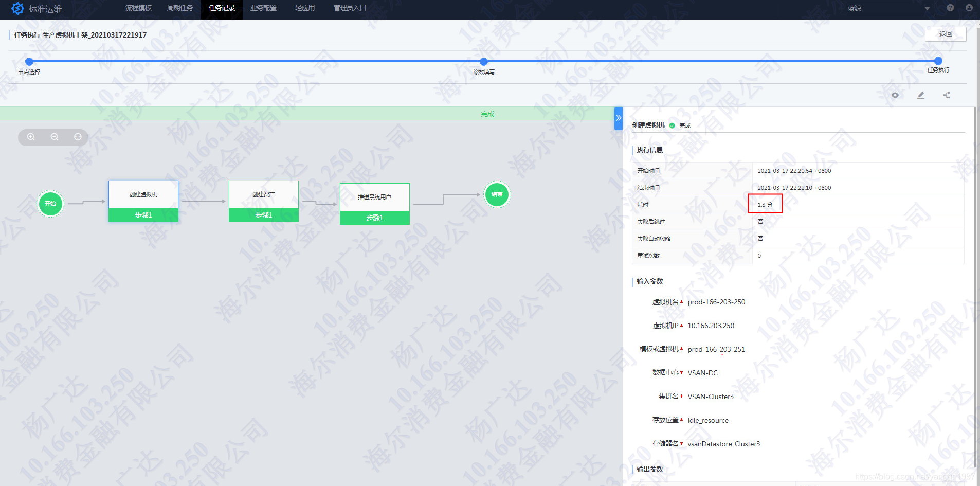Click the 数据中心 value VSAN-DC
The width and height of the screenshot is (980, 486).
(x=702, y=373)
